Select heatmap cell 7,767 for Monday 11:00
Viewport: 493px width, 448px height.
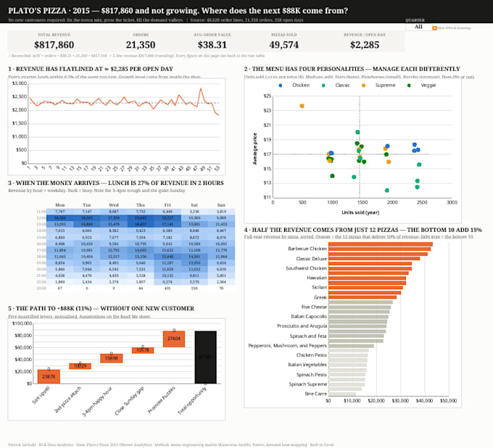click(59, 212)
